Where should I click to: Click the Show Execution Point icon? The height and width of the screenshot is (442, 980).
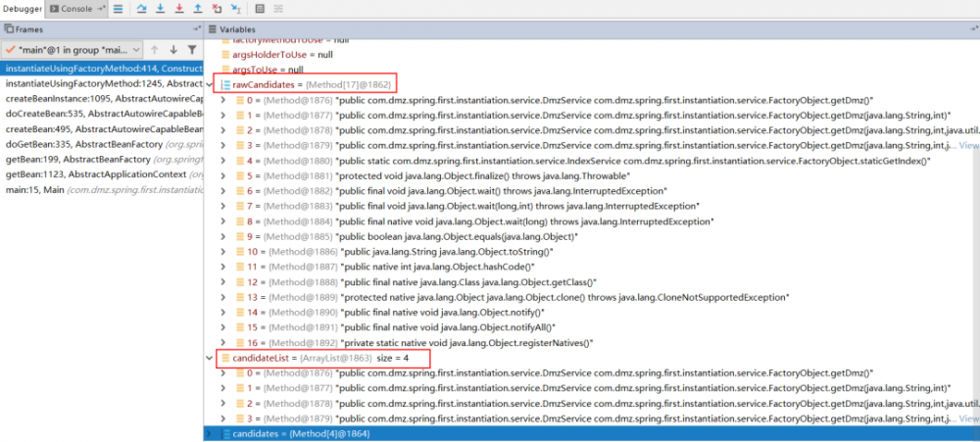tap(119, 9)
